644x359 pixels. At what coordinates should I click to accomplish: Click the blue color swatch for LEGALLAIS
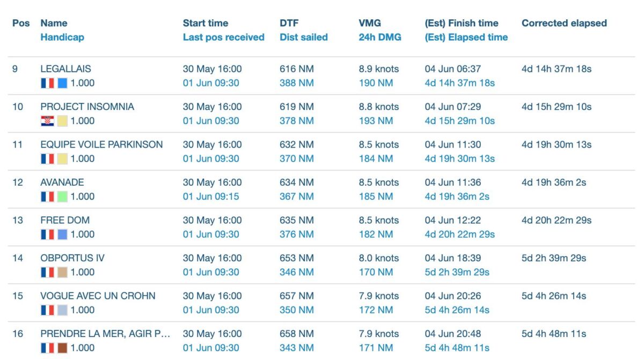coord(62,83)
